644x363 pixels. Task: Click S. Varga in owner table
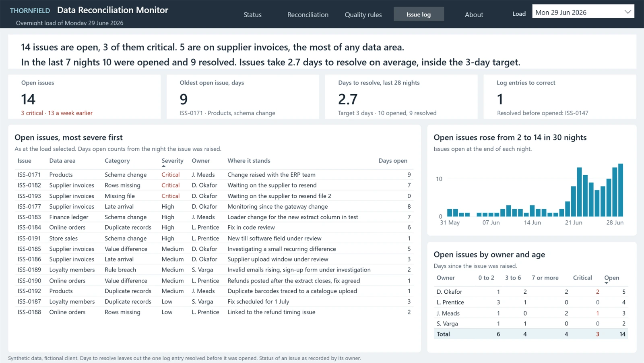point(447,324)
